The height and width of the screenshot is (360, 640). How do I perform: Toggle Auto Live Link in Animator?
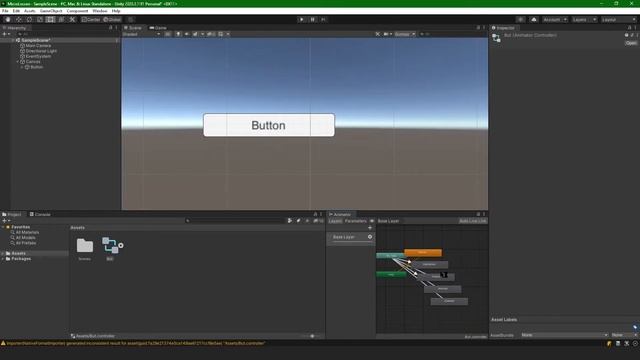(x=473, y=221)
